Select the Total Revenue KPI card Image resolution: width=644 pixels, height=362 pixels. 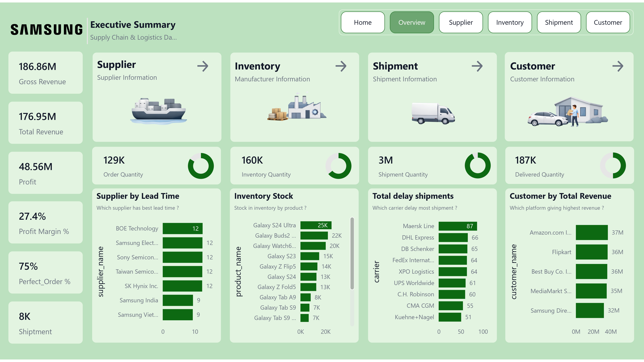[x=45, y=123]
